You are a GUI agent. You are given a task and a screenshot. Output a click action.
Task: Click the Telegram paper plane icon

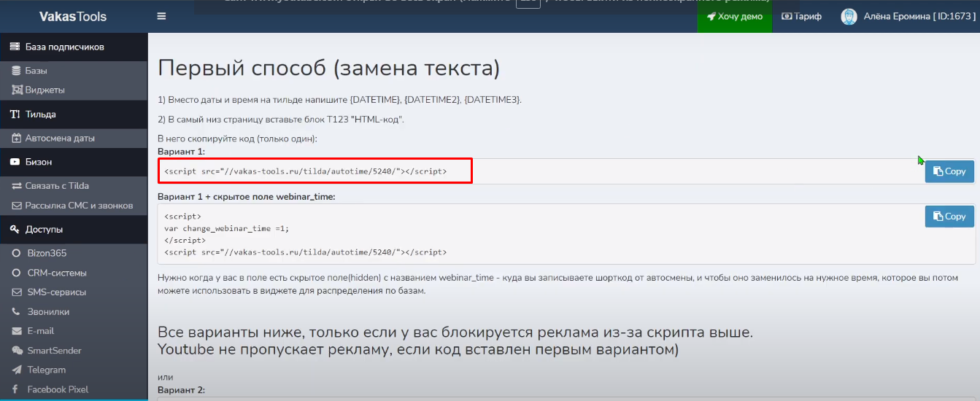point(16,370)
